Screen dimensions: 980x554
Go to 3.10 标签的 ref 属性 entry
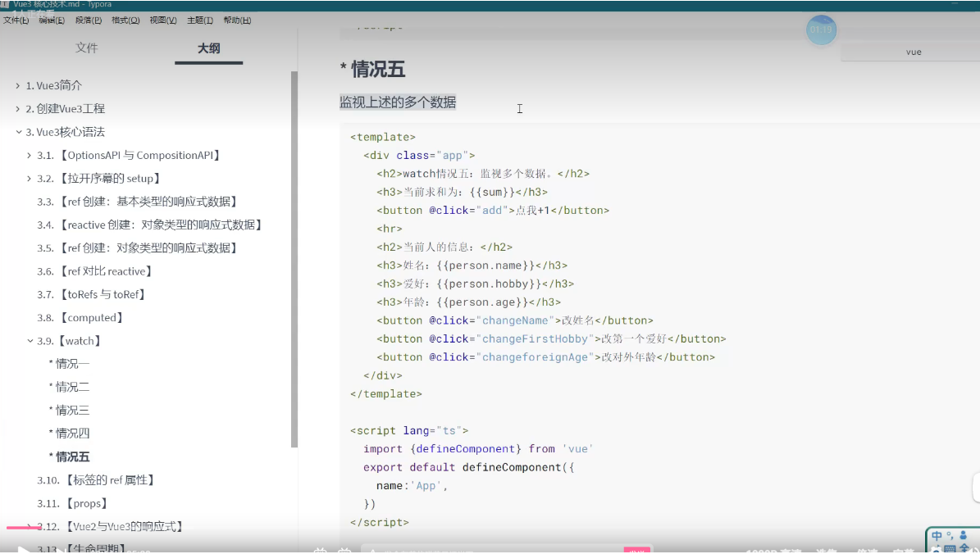coord(97,479)
